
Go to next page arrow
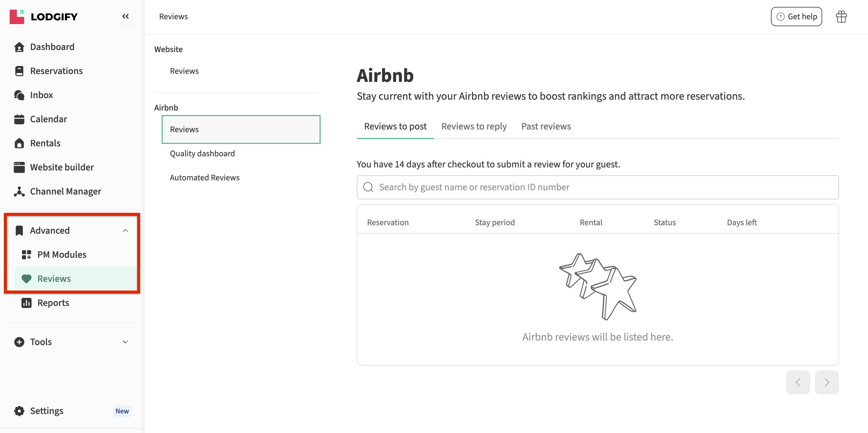[826, 382]
